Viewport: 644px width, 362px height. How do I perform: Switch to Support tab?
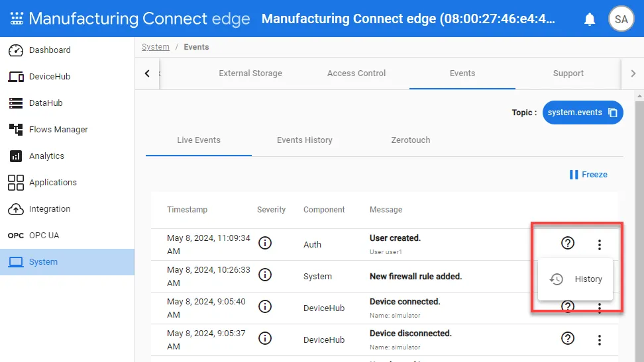tap(568, 73)
